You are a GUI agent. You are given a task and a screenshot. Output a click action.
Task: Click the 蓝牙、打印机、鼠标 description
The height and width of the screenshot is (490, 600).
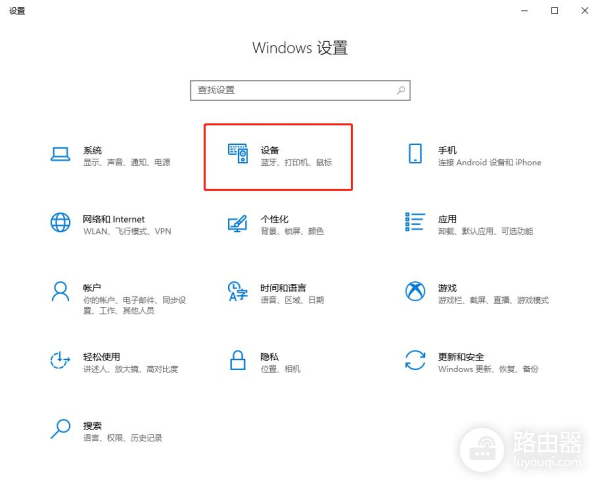[x=296, y=163]
